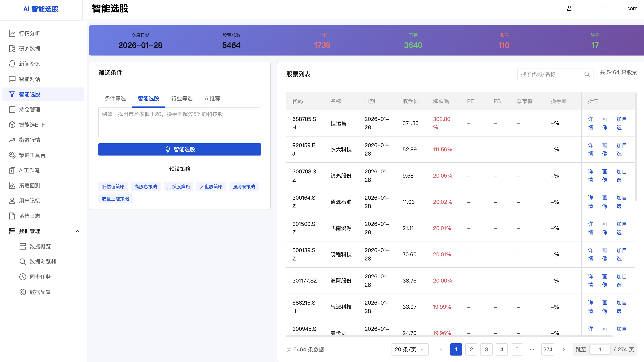The height and width of the screenshot is (362, 644).
Task: Apply the 高股息策略 preset
Action: click(x=146, y=187)
